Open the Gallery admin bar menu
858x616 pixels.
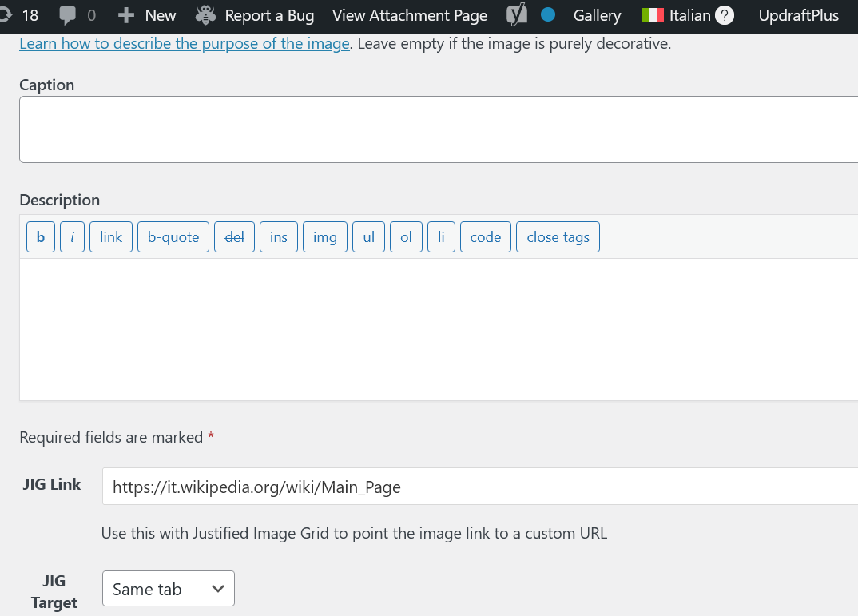click(597, 15)
